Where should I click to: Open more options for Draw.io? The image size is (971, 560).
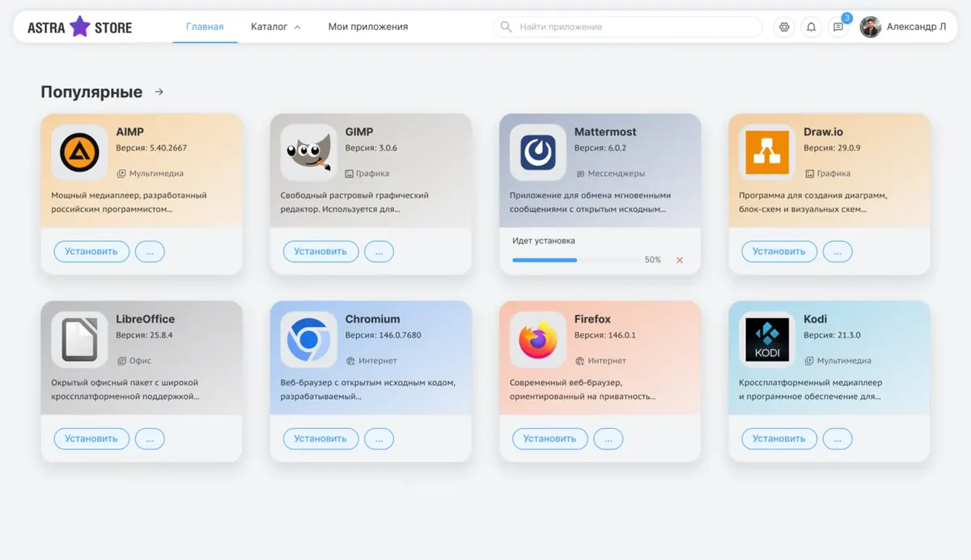point(837,251)
